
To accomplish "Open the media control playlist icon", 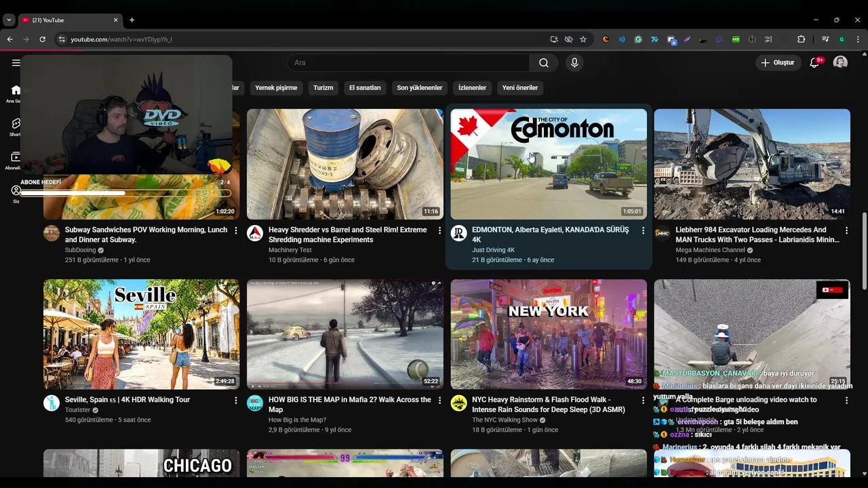I will (x=825, y=39).
